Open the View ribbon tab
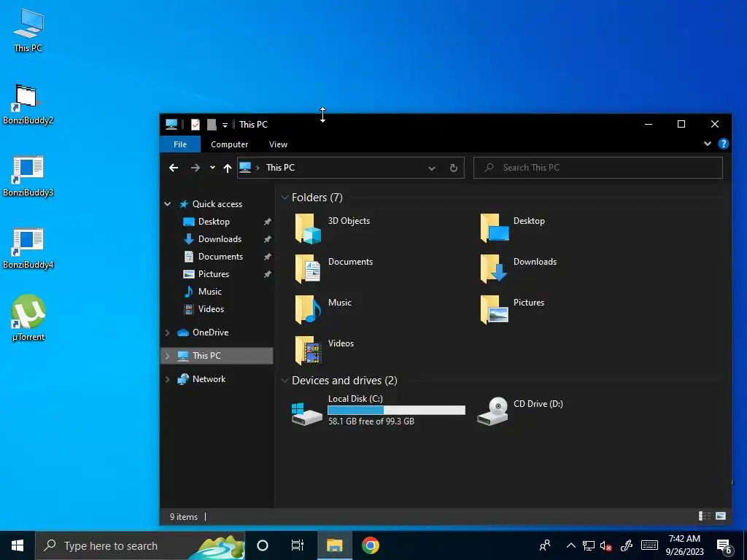The width and height of the screenshot is (747, 560). (278, 144)
